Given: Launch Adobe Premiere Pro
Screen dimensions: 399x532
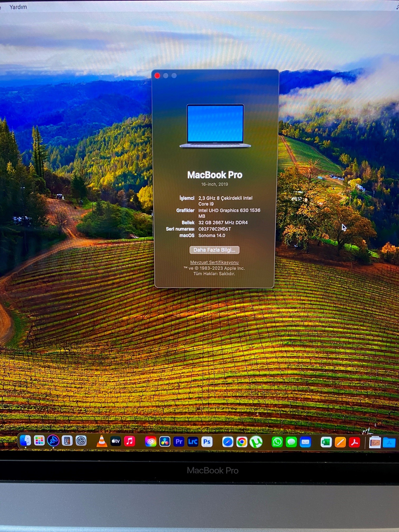Looking at the screenshot, I should (x=179, y=442).
